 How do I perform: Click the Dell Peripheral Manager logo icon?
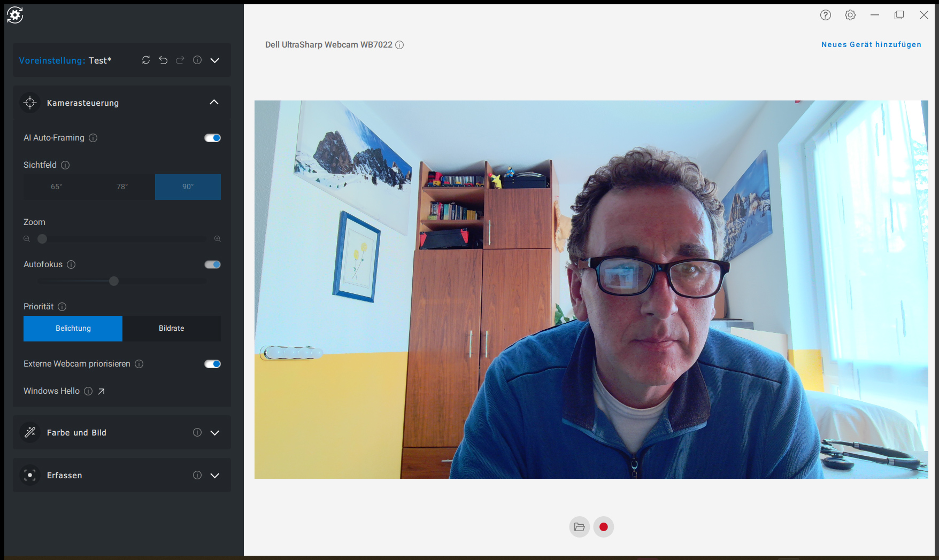click(15, 15)
